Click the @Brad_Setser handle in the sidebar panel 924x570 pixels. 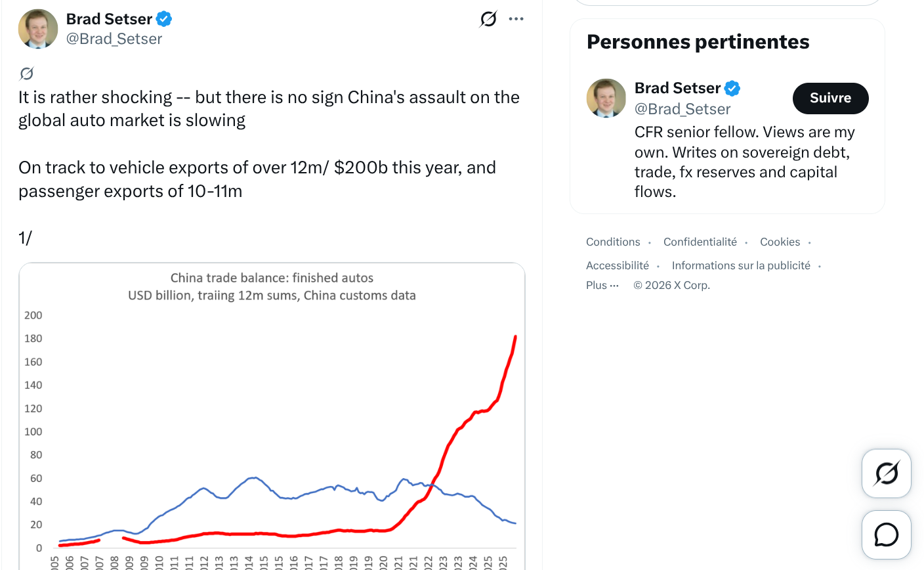click(x=682, y=109)
